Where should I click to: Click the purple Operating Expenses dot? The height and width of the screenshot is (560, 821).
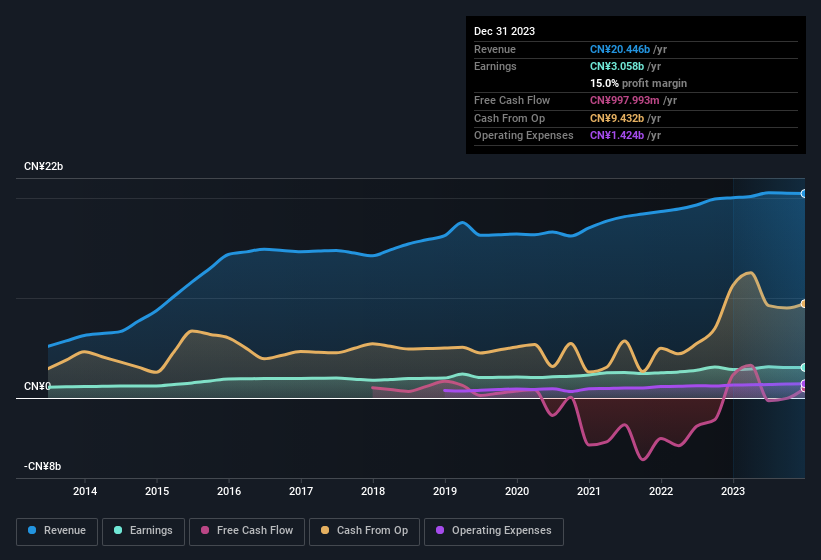point(441,531)
